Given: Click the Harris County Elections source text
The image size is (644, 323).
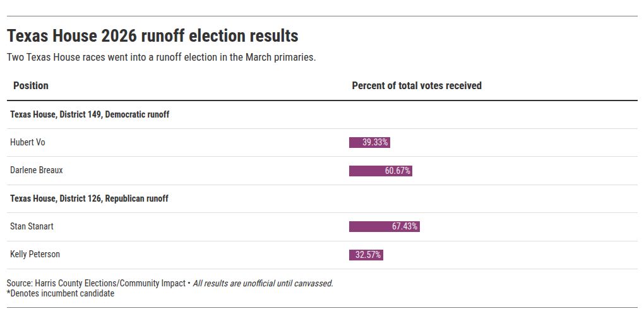Looking at the screenshot, I should 96,283.
